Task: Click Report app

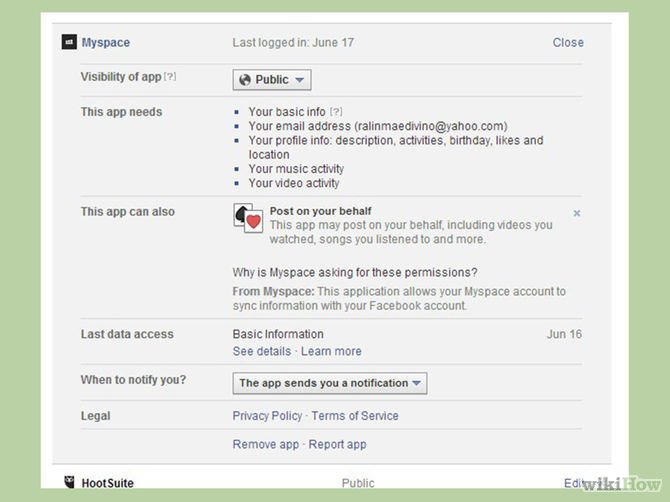Action: coord(337,444)
